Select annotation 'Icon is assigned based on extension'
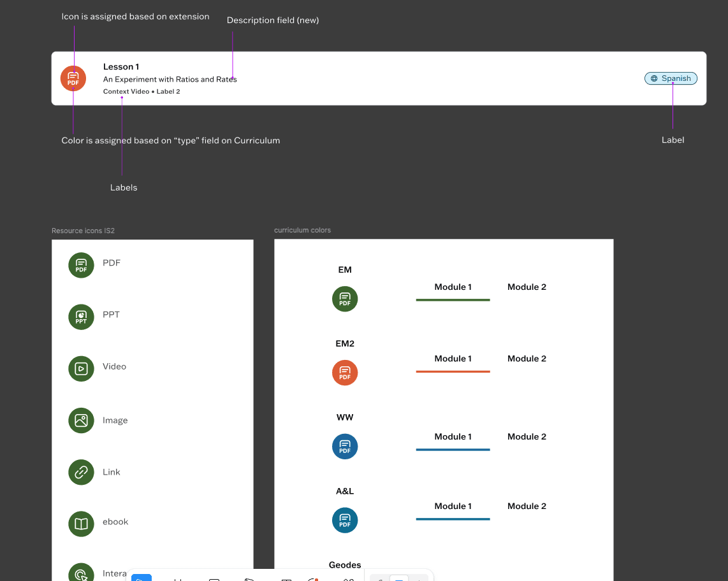 coord(136,17)
